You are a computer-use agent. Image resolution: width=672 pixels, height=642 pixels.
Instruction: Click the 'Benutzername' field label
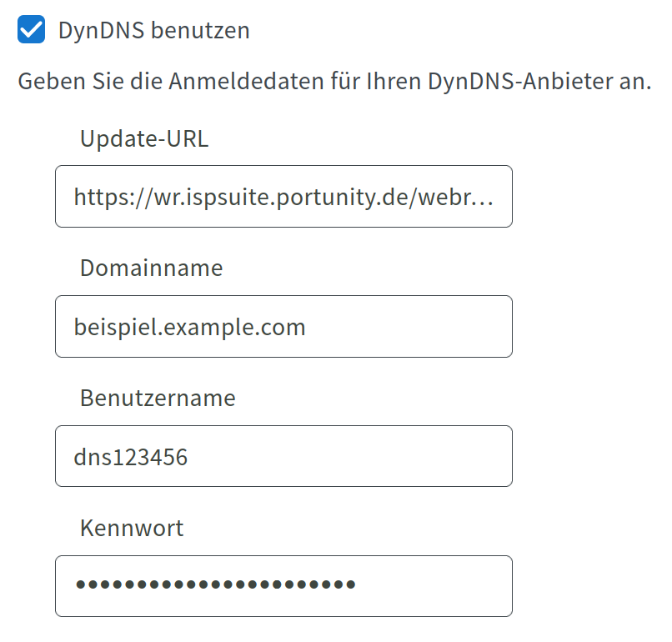click(158, 398)
